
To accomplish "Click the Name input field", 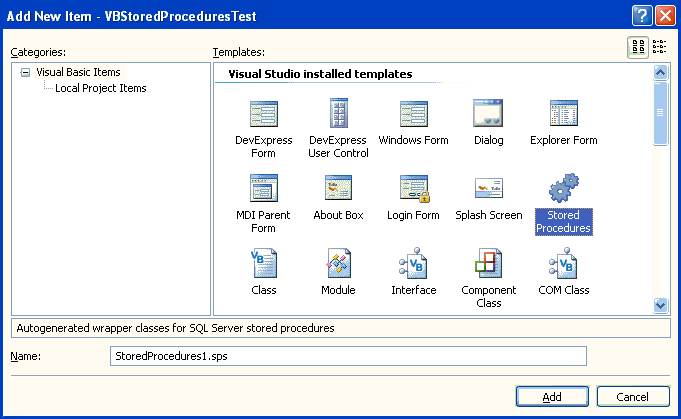I will tap(348, 356).
